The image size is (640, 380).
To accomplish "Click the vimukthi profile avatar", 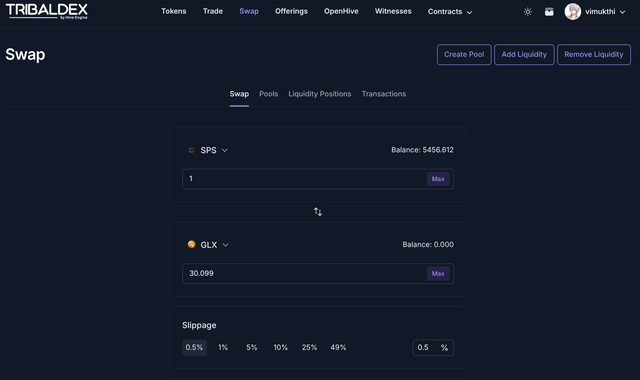I will click(573, 12).
